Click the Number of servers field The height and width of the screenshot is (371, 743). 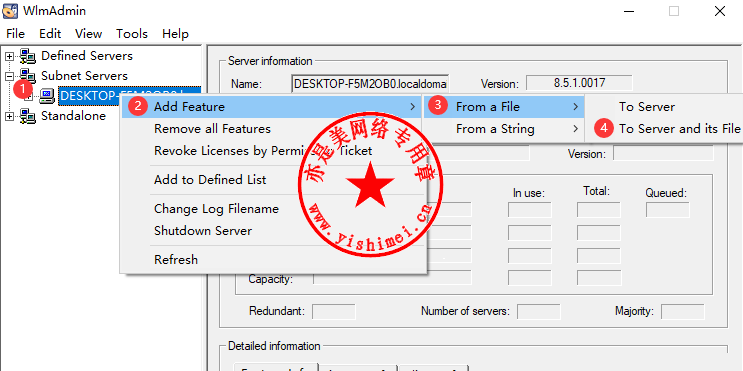[x=539, y=312]
